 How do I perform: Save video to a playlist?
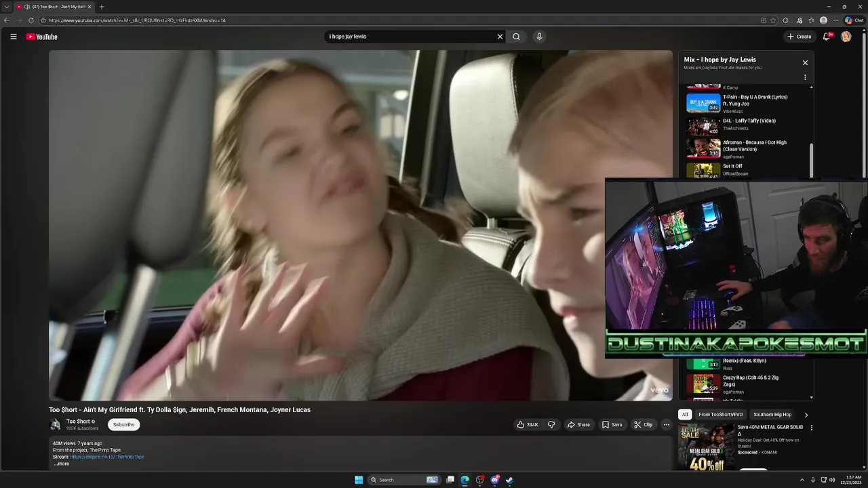pyautogui.click(x=612, y=425)
